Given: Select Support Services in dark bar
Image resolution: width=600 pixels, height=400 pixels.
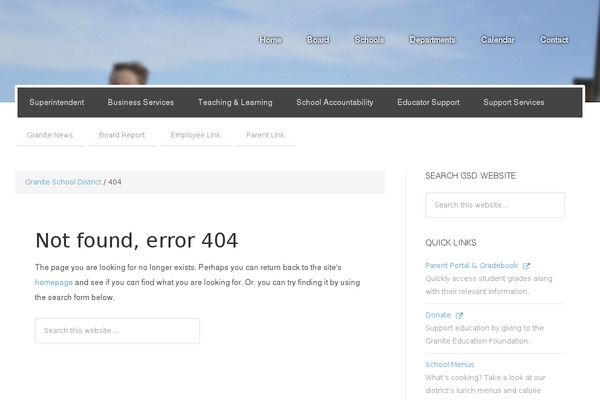Looking at the screenshot, I should 514,102.
